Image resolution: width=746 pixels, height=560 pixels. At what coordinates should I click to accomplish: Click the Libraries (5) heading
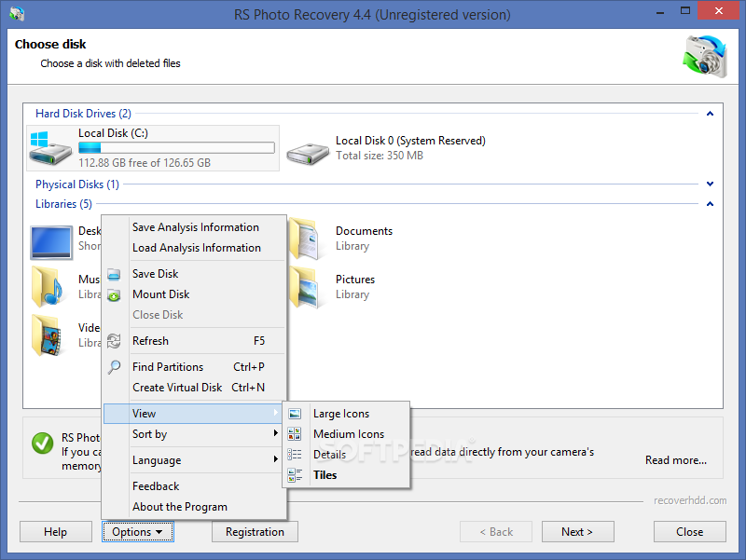pyautogui.click(x=63, y=204)
